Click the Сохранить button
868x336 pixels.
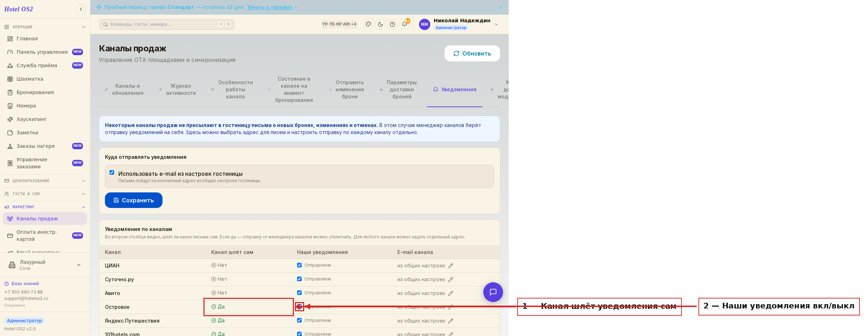(134, 200)
